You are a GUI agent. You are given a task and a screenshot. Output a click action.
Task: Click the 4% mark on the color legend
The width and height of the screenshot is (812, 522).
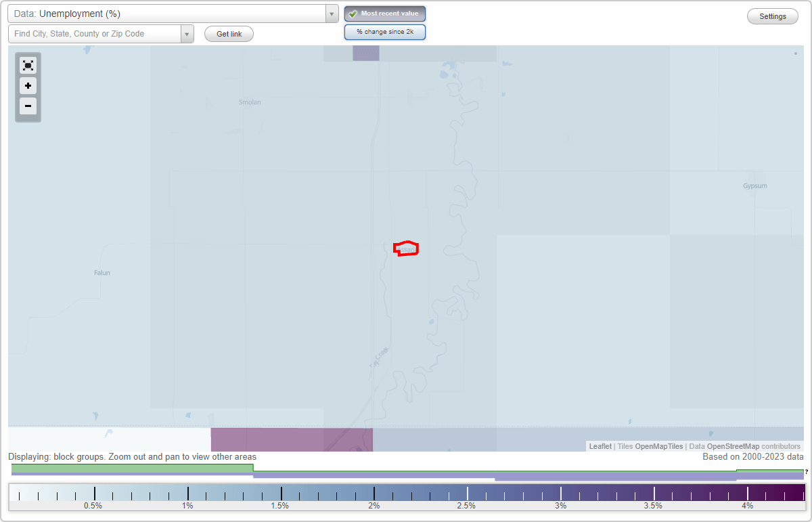747,506
